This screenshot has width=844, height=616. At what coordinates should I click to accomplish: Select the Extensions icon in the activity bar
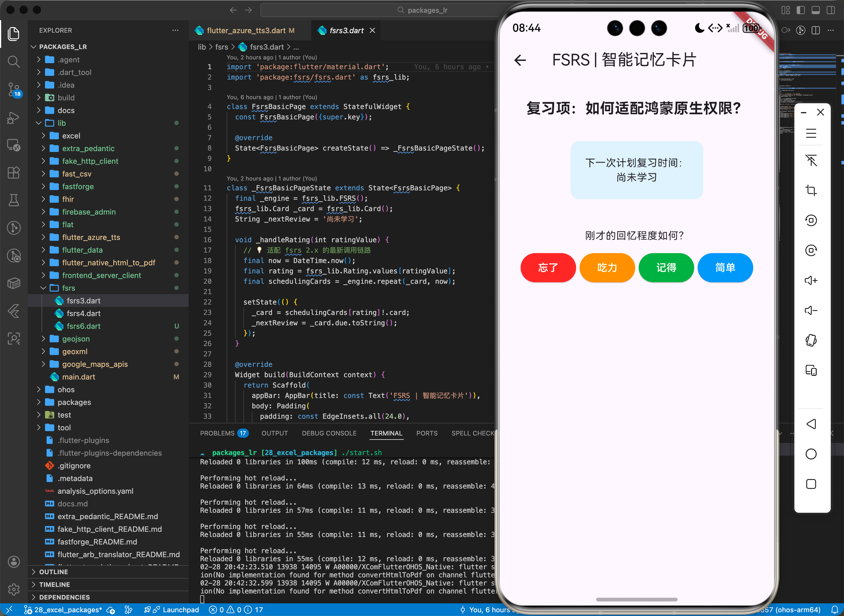click(x=14, y=172)
